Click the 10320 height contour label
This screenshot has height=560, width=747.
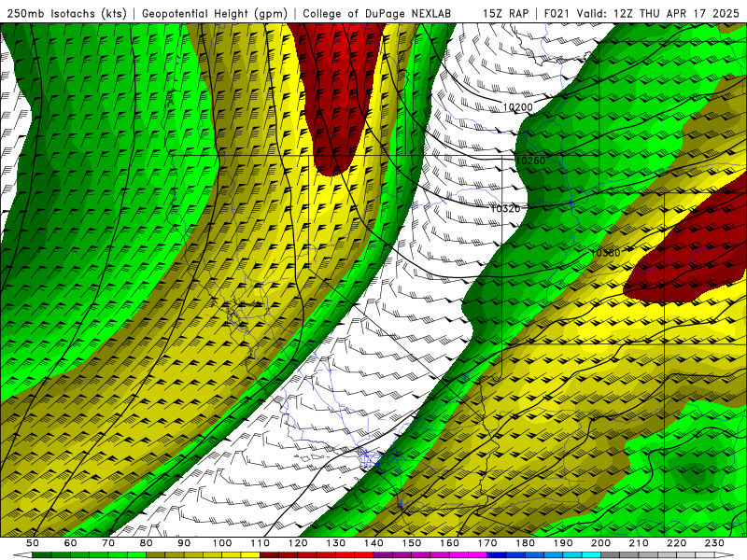(505, 208)
